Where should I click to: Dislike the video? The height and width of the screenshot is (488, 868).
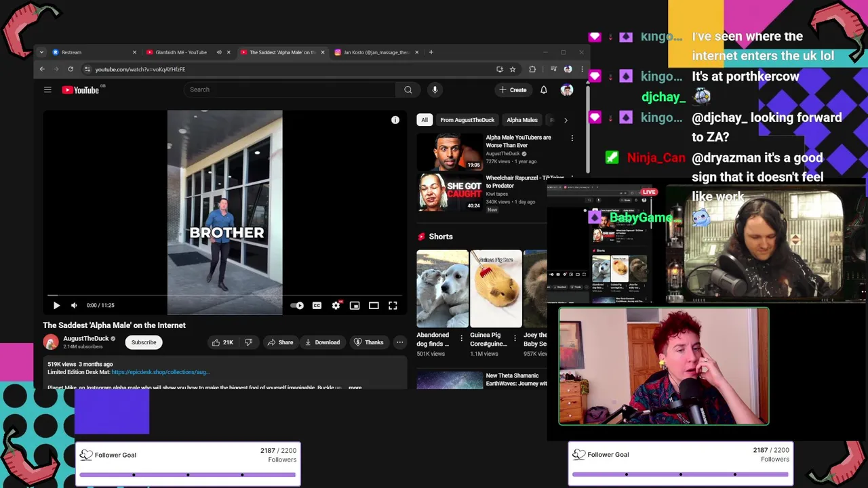[248, 342]
